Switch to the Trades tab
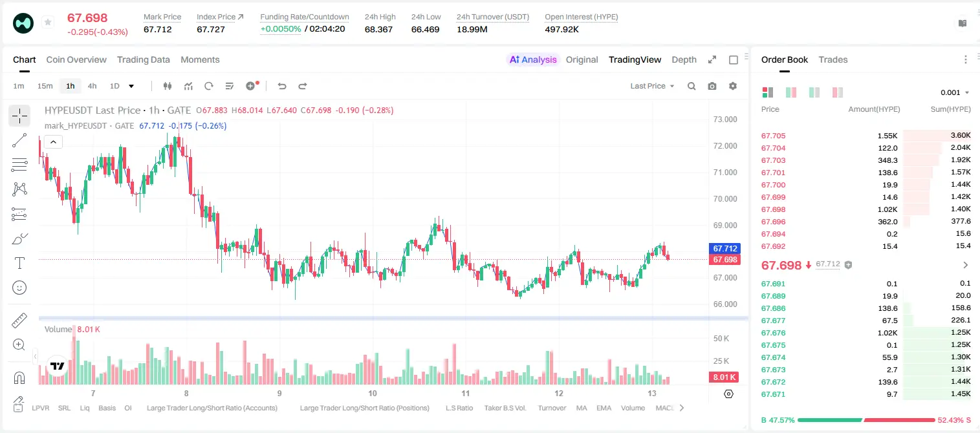The width and height of the screenshot is (980, 433). click(x=833, y=59)
